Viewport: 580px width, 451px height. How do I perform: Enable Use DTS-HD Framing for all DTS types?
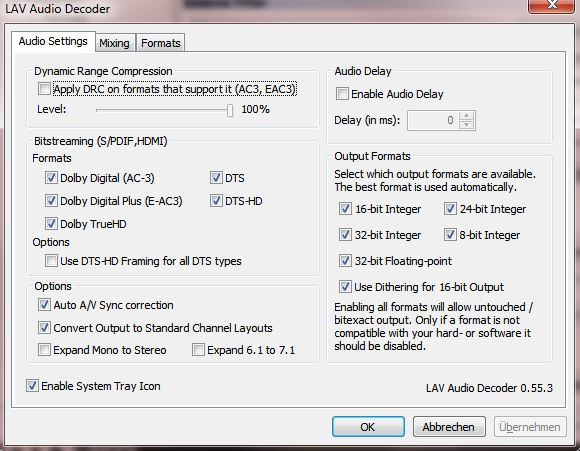coord(51,260)
